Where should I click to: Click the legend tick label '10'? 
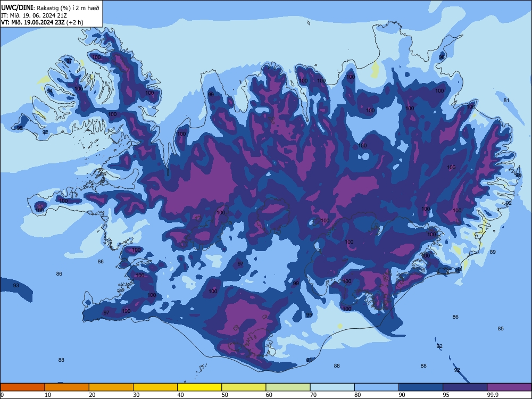(x=48, y=395)
